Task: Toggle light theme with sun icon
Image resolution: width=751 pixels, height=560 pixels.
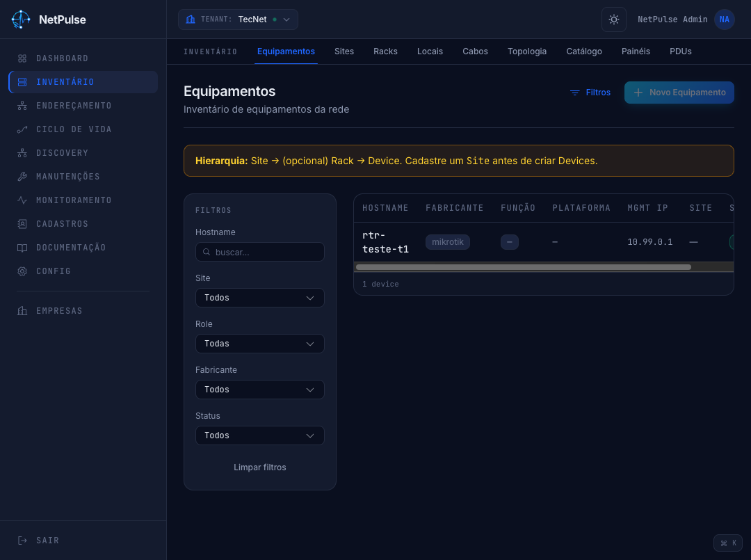Action: click(x=613, y=19)
